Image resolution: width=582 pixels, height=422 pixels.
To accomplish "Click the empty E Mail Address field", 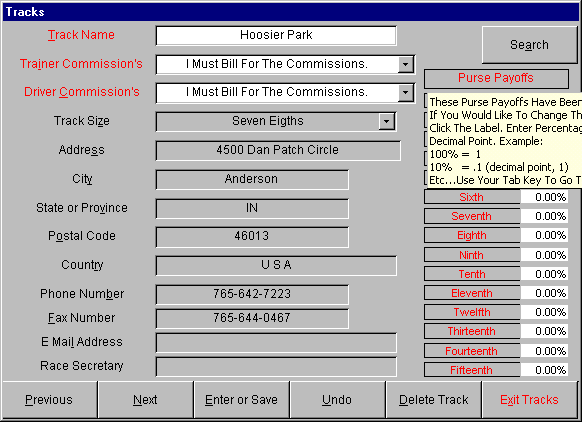I will 276,343.
